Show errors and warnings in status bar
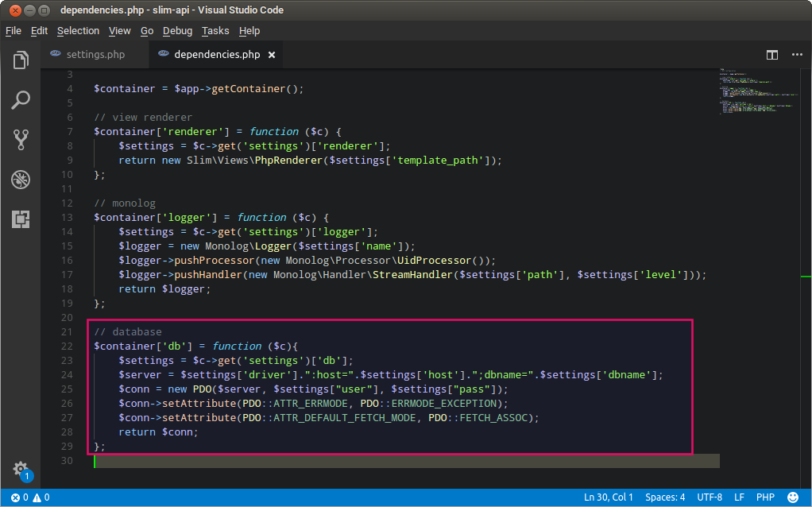The height and width of the screenshot is (507, 812). point(30,497)
